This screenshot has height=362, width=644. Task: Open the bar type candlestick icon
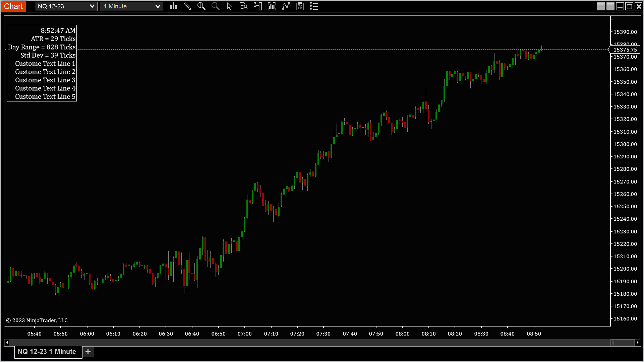click(x=173, y=6)
